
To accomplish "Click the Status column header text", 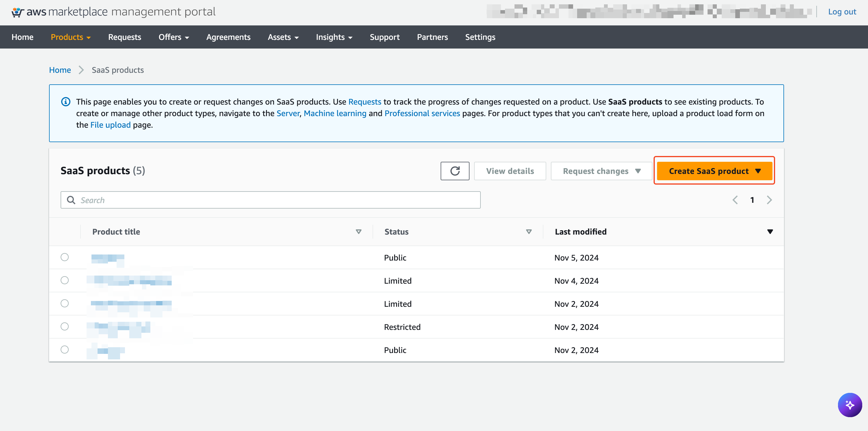I will coord(396,232).
